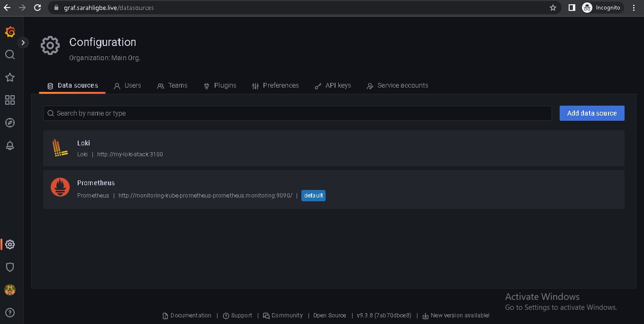Switch to the Plugins tab
This screenshot has height=324, width=644.
click(220, 86)
